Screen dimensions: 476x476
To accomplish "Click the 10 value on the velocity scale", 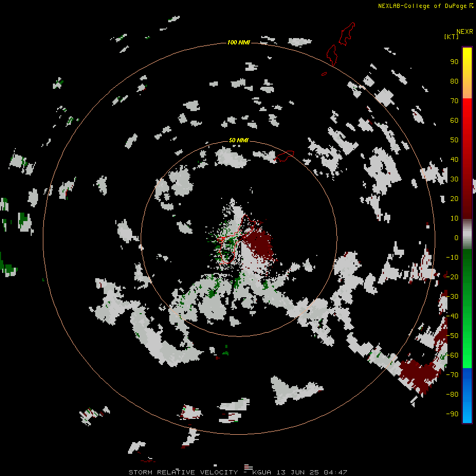I will coord(454,218).
